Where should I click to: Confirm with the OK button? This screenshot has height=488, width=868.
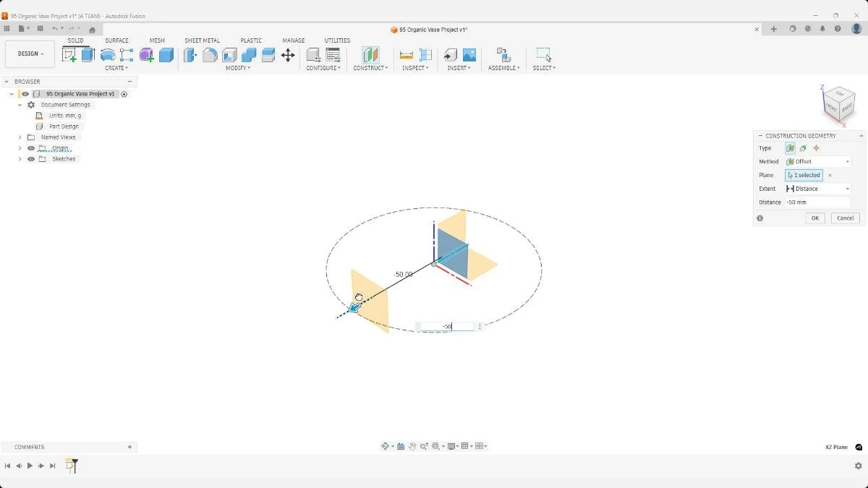click(815, 218)
